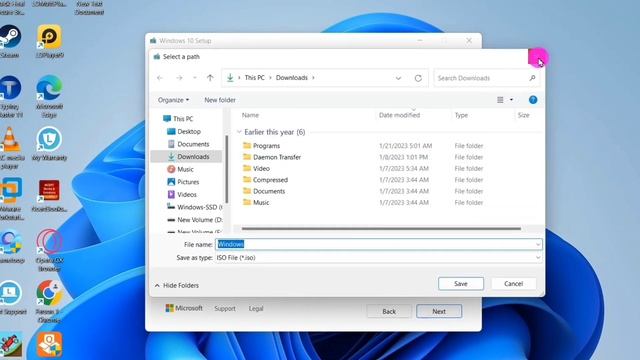Refresh the Downloads folder view

point(418,78)
